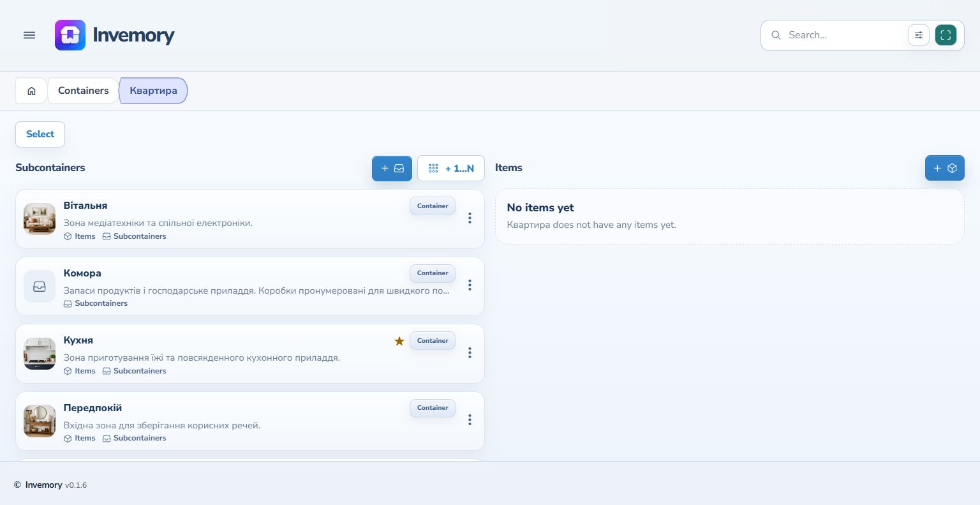Open the three-dot menu for Комора

[470, 285]
